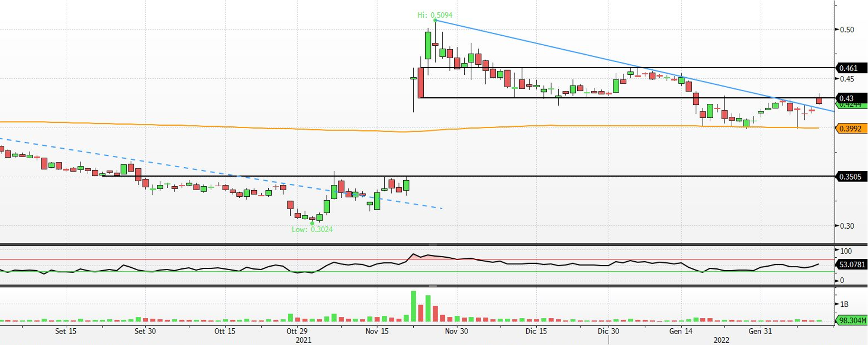
Task: Select the 0.43 horizontal line price tag
Action: point(851,98)
